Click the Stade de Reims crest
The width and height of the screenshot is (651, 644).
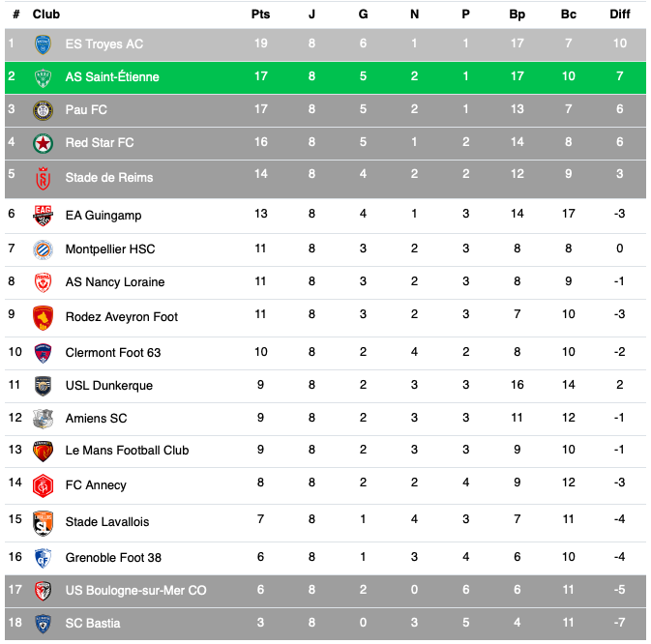tap(43, 179)
